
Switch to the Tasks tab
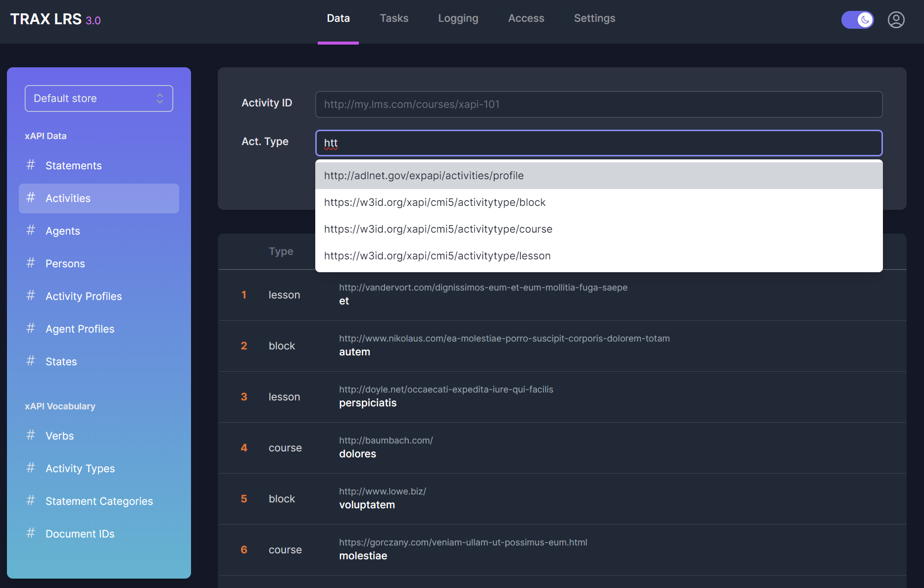[394, 18]
